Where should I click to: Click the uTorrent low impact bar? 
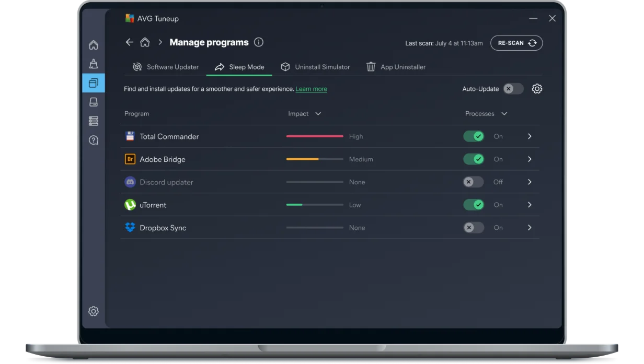point(314,205)
